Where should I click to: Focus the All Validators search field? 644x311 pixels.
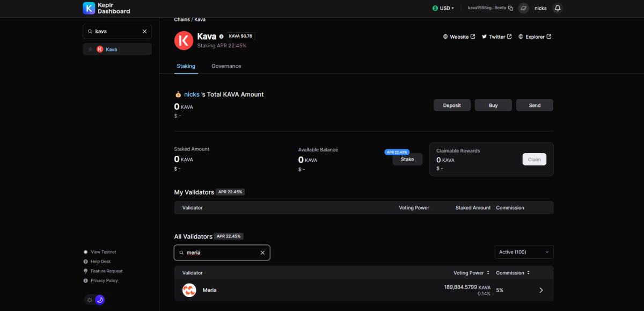pos(222,252)
